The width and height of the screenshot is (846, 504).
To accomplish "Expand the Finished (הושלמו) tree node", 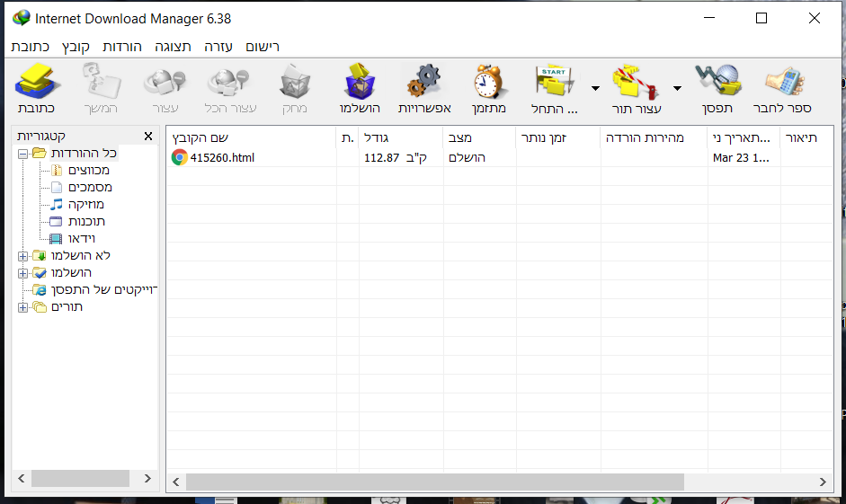I will tap(22, 273).
